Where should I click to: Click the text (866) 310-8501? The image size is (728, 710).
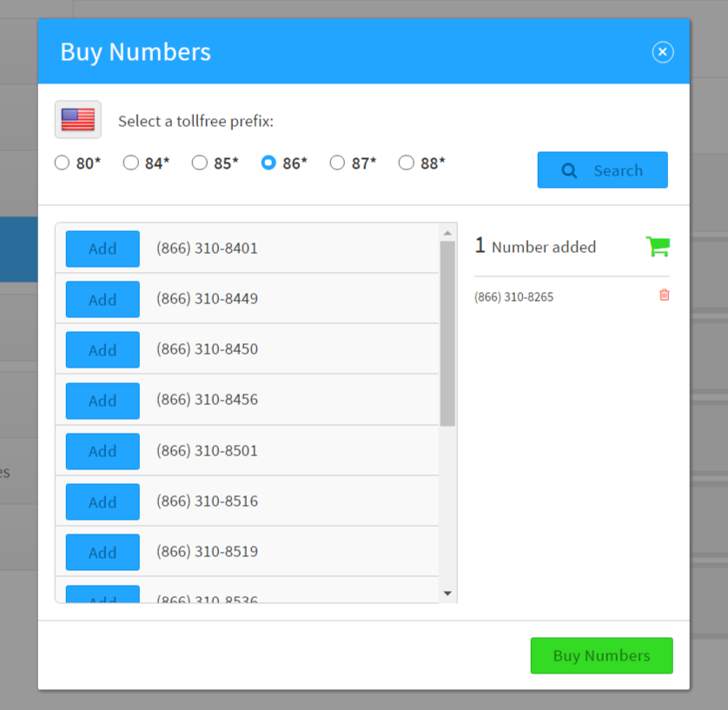click(x=207, y=451)
